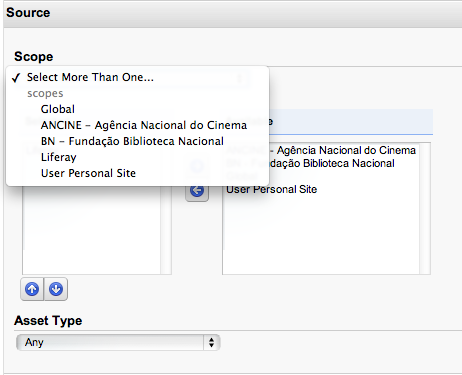Select Global scope in dropdown menu

137,109
